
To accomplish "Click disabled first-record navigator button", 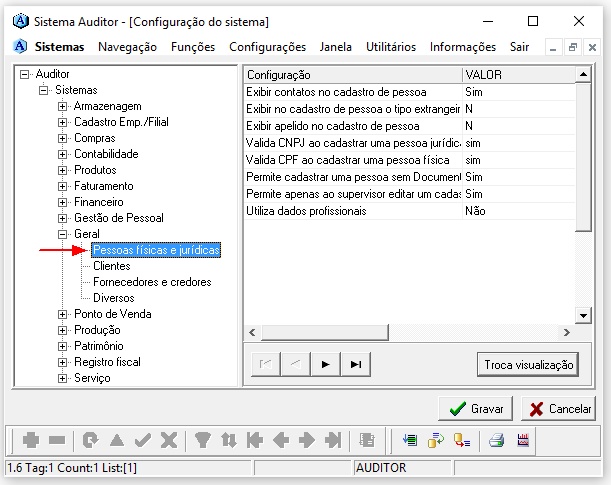I will pyautogui.click(x=266, y=365).
